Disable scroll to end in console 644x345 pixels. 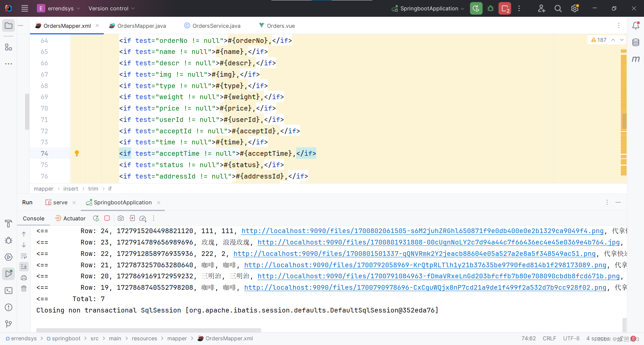[24, 267]
